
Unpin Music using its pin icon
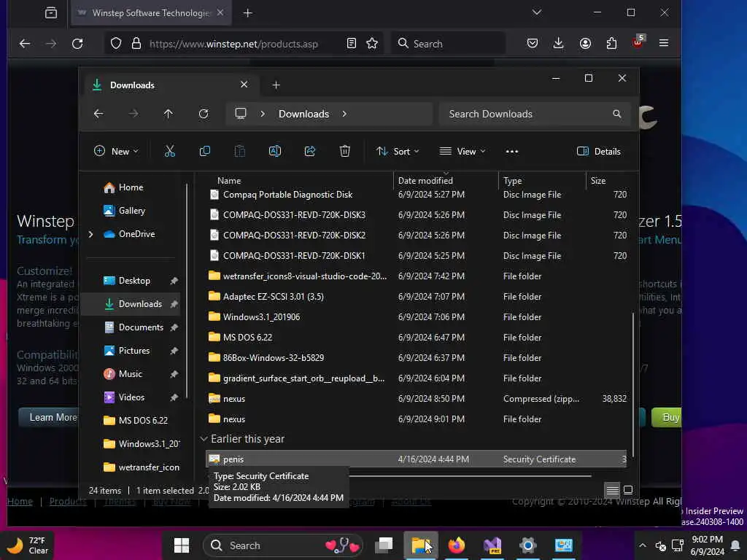tap(174, 374)
